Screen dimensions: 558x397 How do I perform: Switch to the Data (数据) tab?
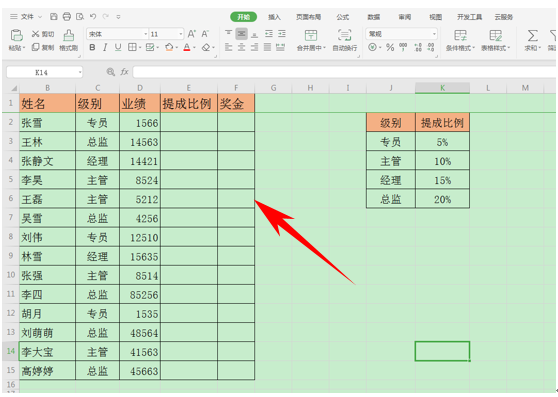(374, 17)
